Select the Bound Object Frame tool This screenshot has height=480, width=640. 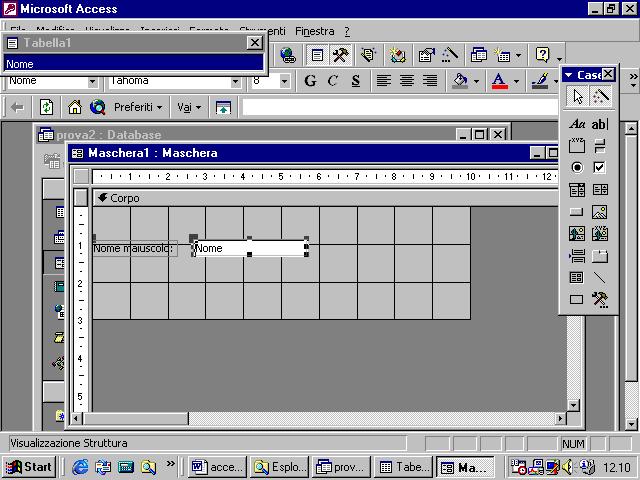point(600,234)
